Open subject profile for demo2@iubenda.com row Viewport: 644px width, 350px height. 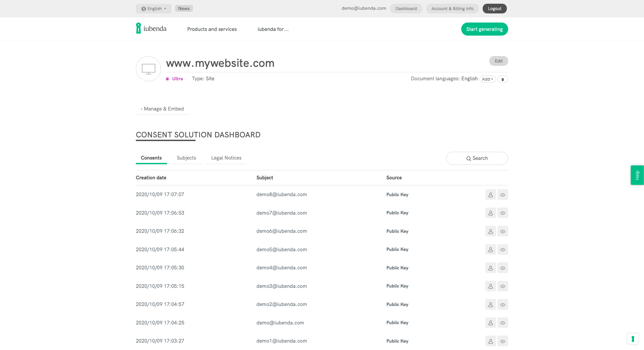[x=490, y=304]
